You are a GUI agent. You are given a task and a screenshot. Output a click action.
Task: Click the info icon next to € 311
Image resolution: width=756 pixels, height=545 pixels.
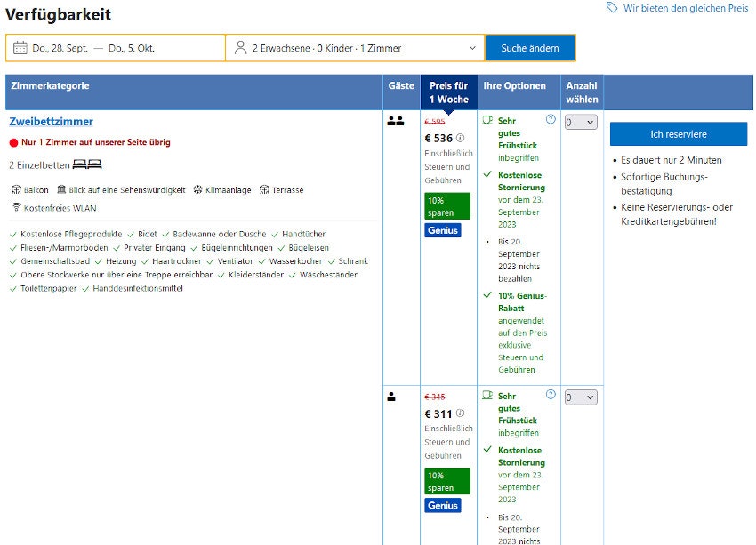click(x=461, y=413)
